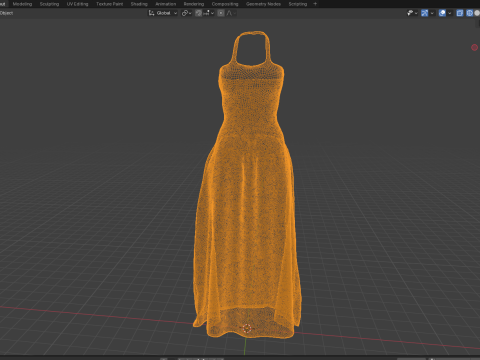Open the Global transform orientation dropdown
480x360 pixels.
click(x=163, y=13)
